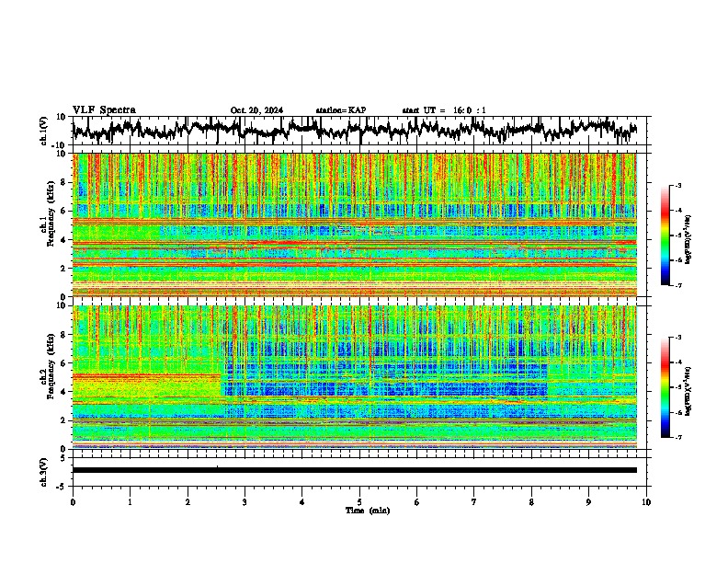Click the "station=KAP" header label
Image resolution: width=728 pixels, height=563 pixels.
(341, 110)
